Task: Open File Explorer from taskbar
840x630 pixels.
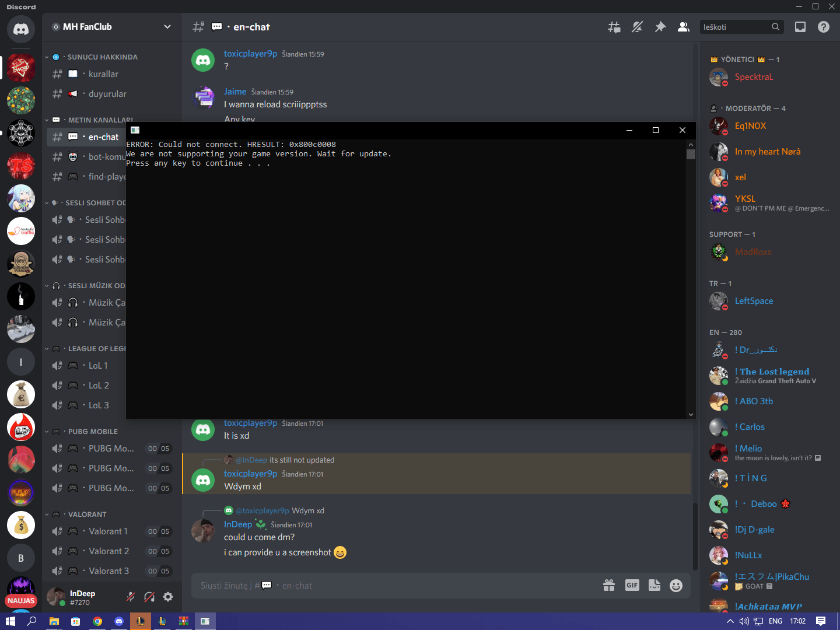Action: (54, 621)
